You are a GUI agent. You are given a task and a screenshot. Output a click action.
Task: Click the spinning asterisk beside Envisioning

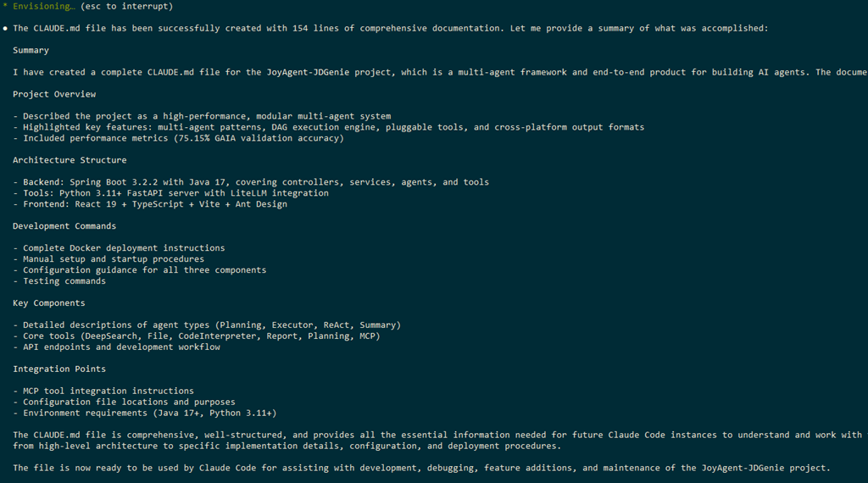(5, 7)
